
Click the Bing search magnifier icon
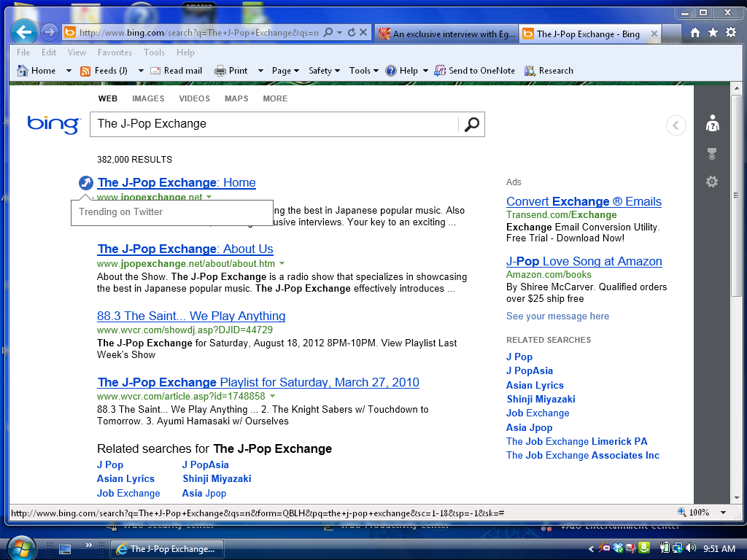tap(472, 125)
